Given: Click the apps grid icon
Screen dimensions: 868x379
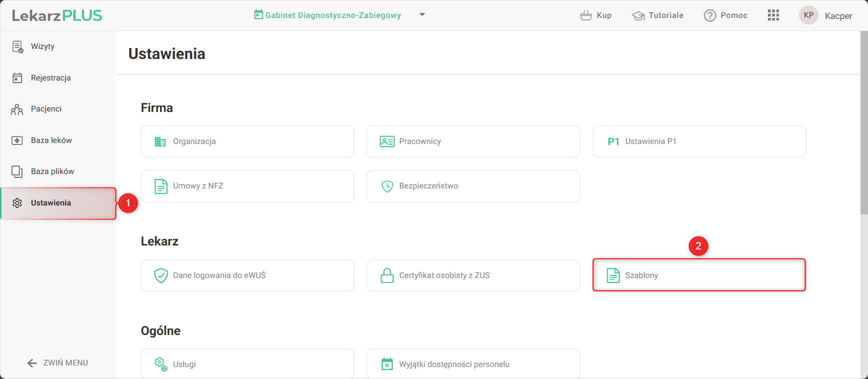Looking at the screenshot, I should tap(773, 15).
